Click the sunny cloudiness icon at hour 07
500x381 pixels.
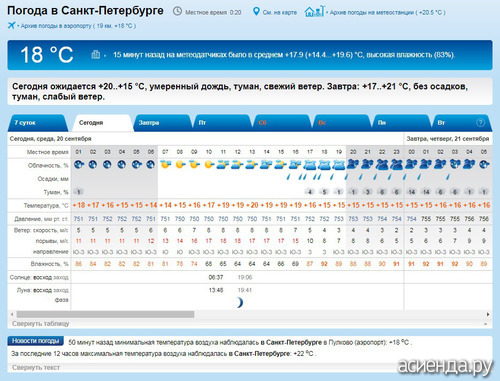click(165, 164)
